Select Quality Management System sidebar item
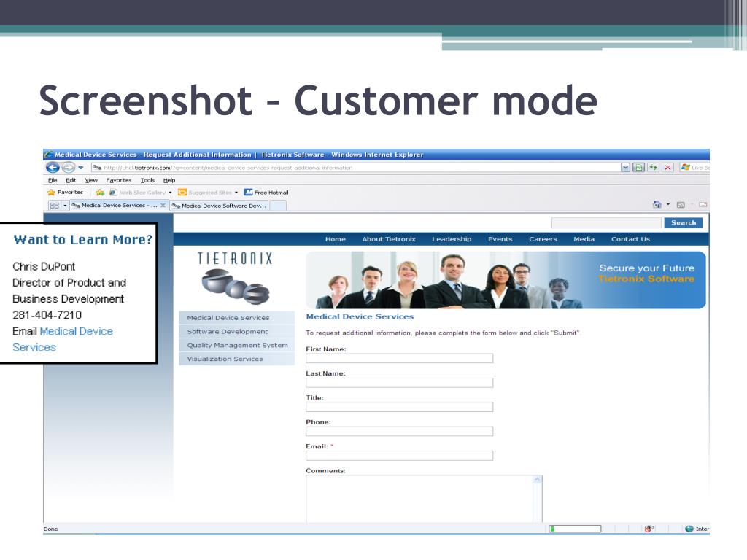This screenshot has height=560, width=747. 237,345
